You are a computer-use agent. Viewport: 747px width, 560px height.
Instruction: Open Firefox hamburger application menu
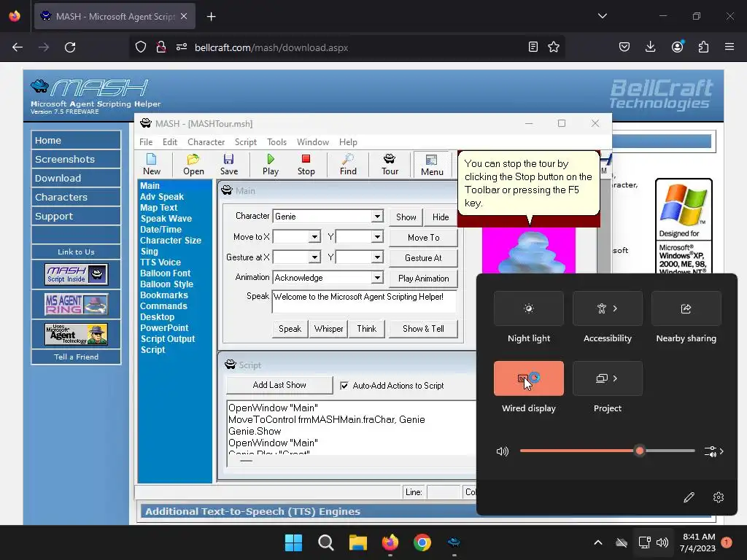point(729,47)
